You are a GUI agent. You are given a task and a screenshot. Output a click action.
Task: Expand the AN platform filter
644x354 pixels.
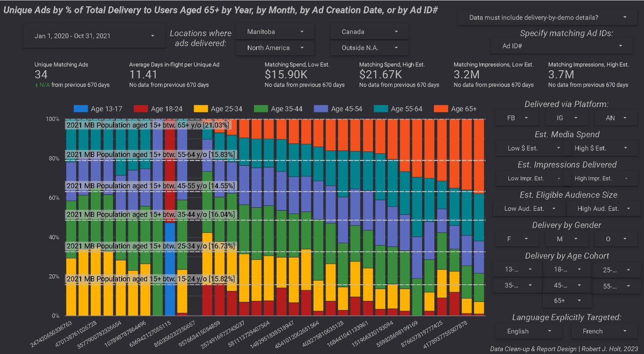click(x=616, y=118)
